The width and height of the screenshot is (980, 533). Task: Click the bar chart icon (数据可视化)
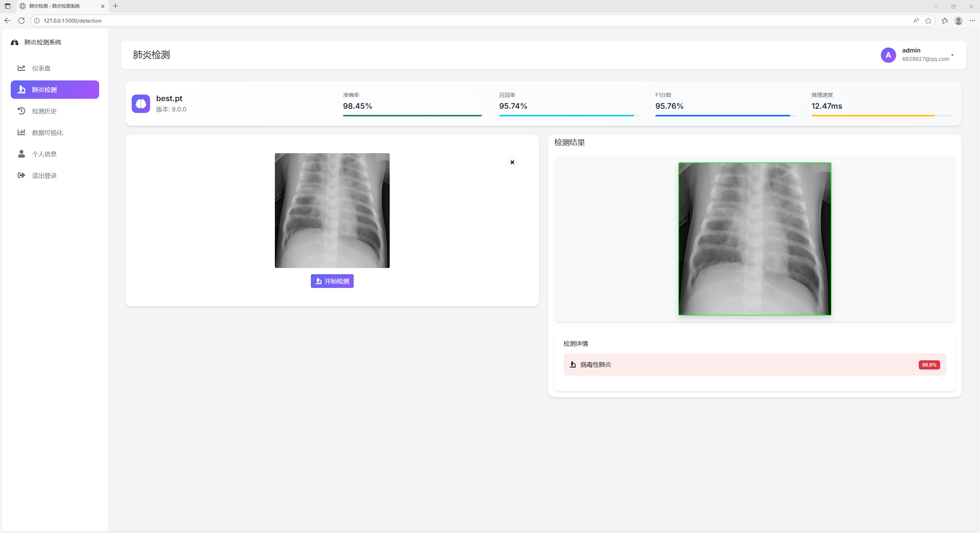point(21,132)
